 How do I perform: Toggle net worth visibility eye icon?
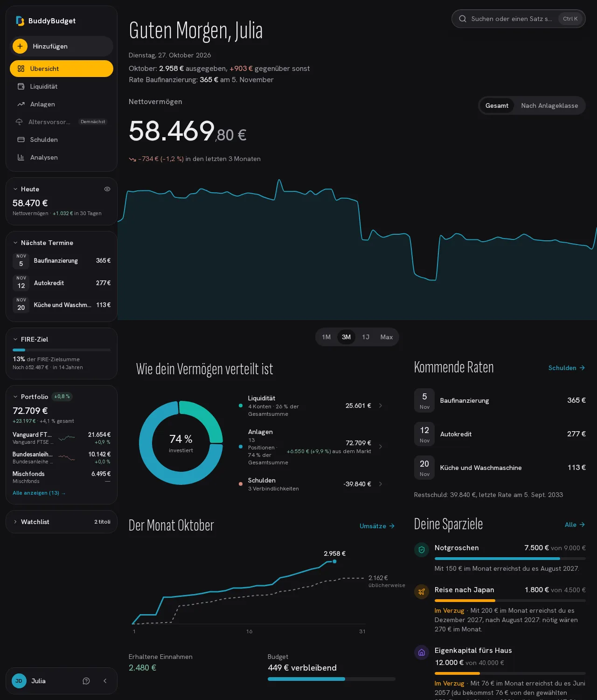pyautogui.click(x=107, y=189)
